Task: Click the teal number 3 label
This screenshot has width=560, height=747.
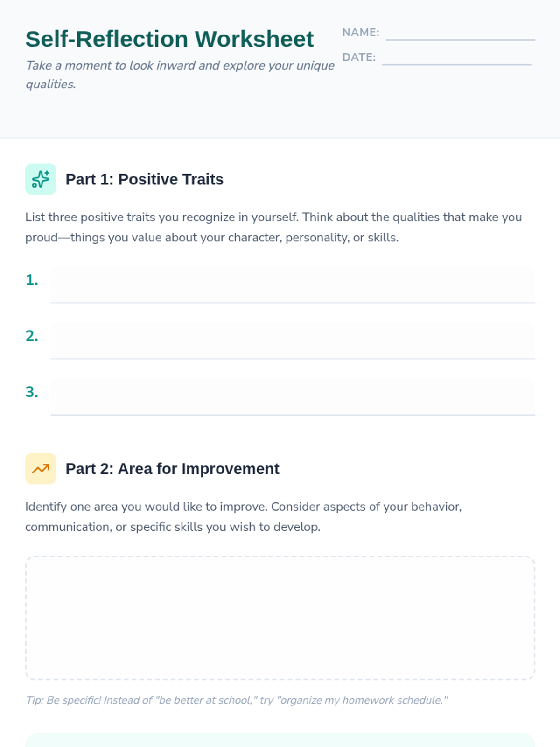Action: (32, 392)
